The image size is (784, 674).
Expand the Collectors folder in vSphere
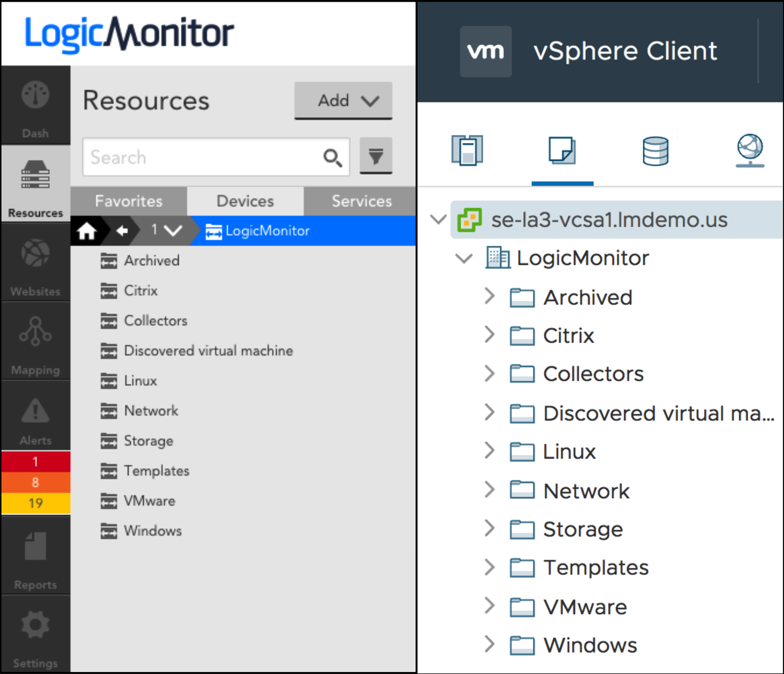click(x=490, y=374)
